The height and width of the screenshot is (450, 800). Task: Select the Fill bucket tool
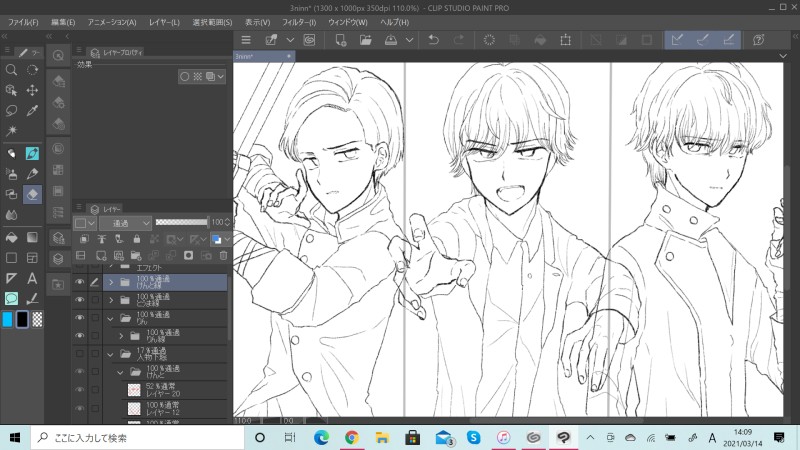point(11,237)
